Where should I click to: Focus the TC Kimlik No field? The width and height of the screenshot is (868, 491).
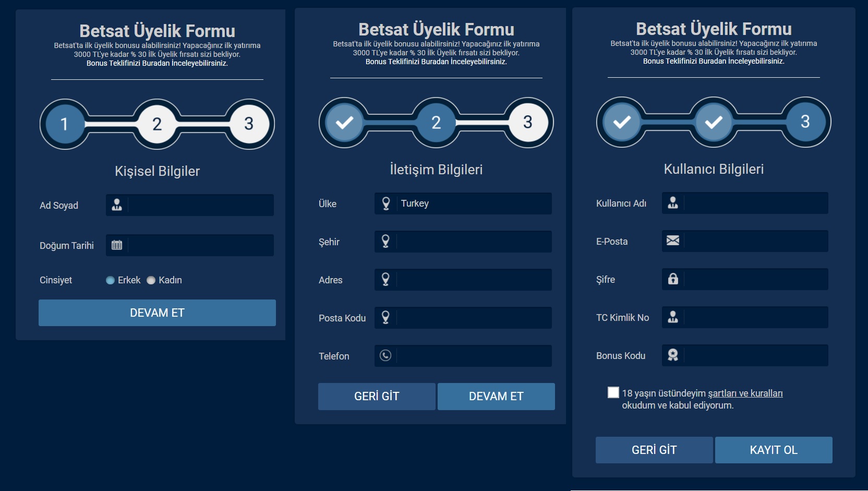click(x=745, y=317)
